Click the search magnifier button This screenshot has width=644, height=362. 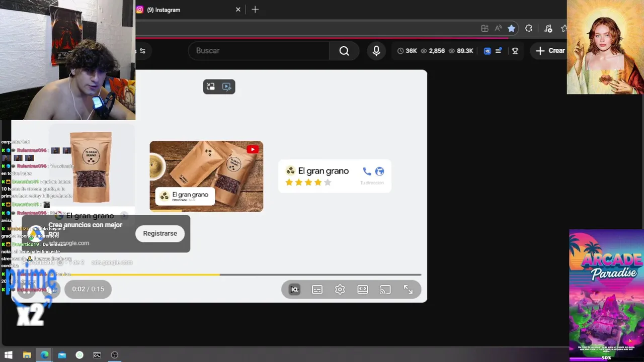point(344,51)
